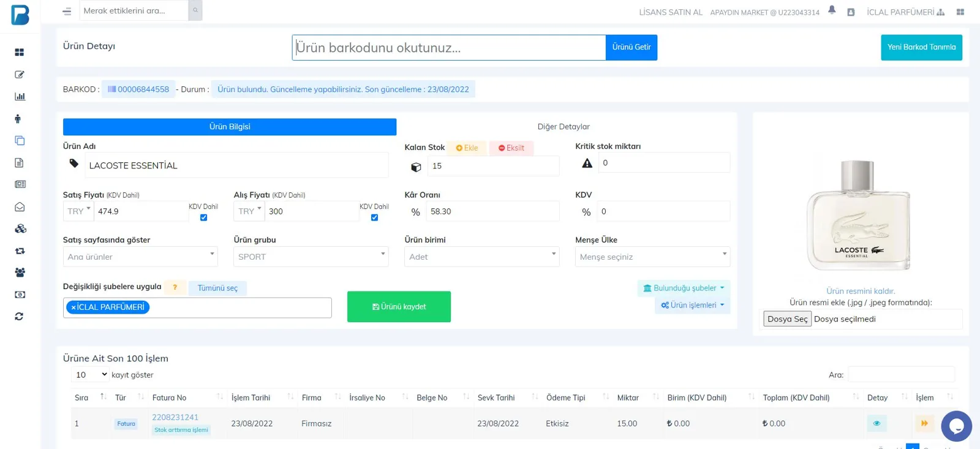
Task: Open Alış Fiyatı TRY currency dropdown
Action: 249,211
